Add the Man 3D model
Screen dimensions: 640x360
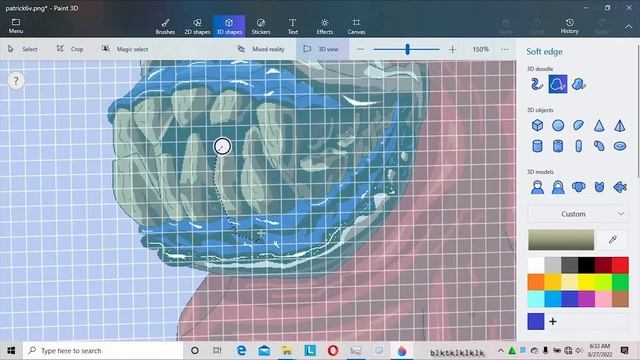(x=537, y=187)
